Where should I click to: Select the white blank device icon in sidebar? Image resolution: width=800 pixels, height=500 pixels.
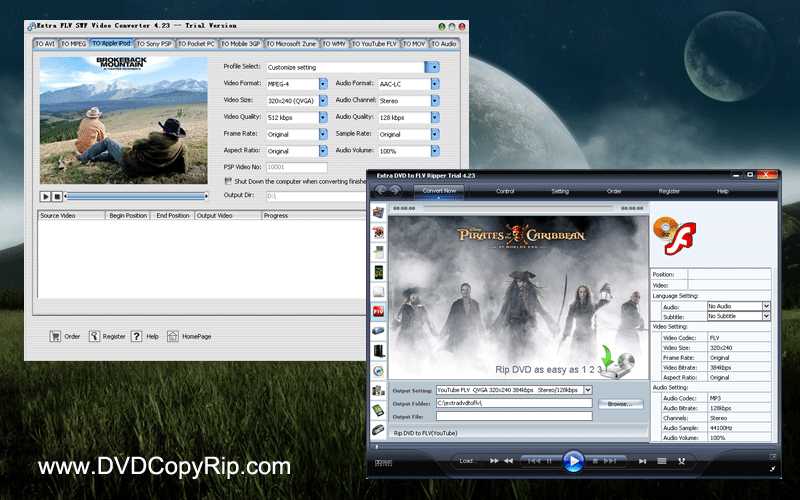tap(378, 292)
